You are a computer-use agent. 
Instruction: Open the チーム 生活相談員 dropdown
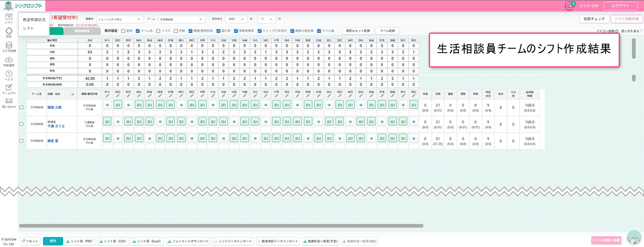tap(182, 19)
